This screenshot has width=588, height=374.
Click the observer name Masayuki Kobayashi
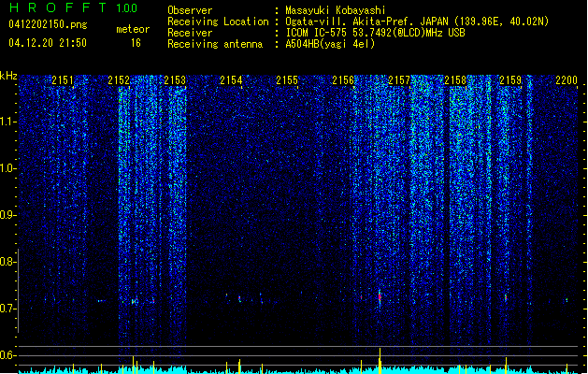pyautogui.click(x=336, y=10)
